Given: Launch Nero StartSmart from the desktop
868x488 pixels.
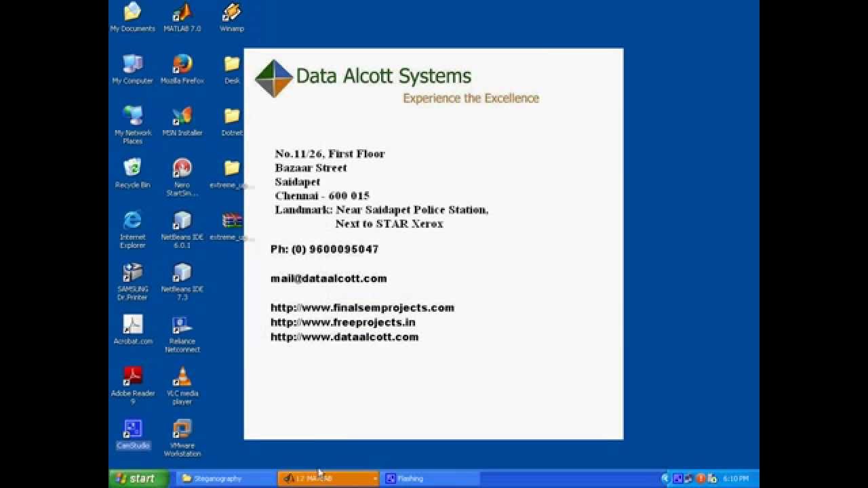Looking at the screenshot, I should 182,169.
